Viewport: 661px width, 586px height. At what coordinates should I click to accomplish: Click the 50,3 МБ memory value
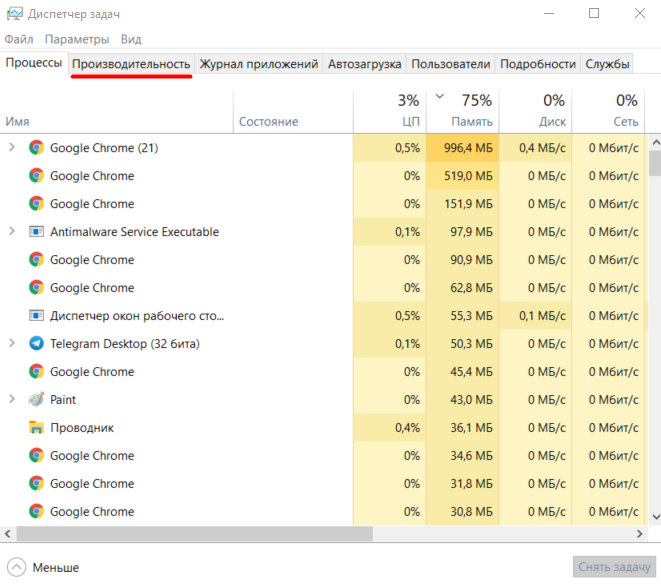[471, 344]
